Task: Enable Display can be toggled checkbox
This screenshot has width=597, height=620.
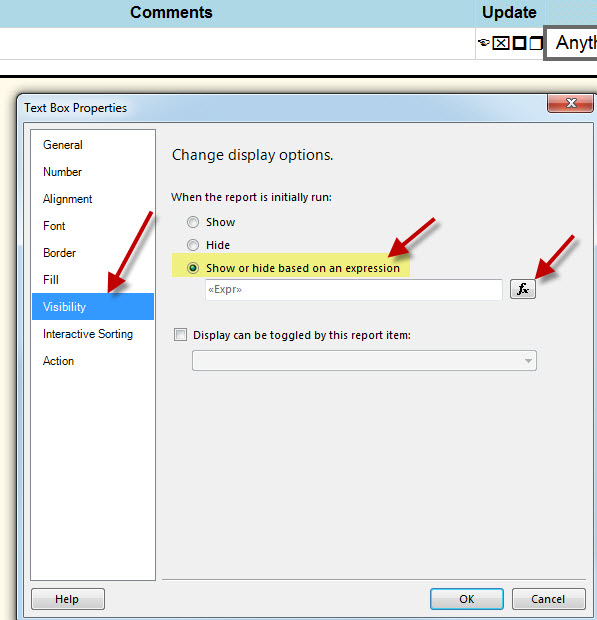Action: 181,335
